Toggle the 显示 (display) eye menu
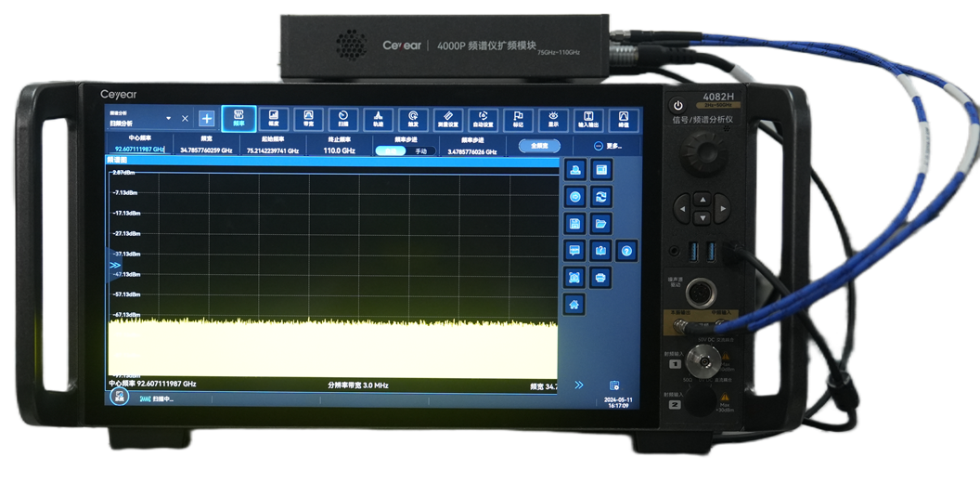Screen dimensions: 980x483 coord(553,118)
